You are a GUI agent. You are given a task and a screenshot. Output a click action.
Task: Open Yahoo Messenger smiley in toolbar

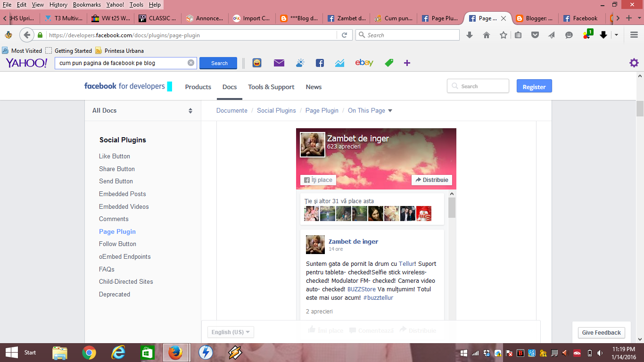257,63
